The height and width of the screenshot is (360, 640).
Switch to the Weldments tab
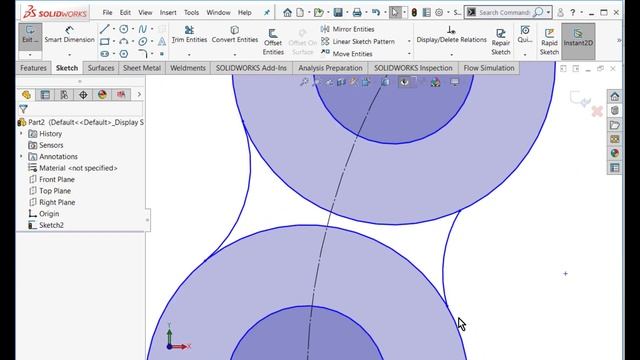tap(188, 68)
